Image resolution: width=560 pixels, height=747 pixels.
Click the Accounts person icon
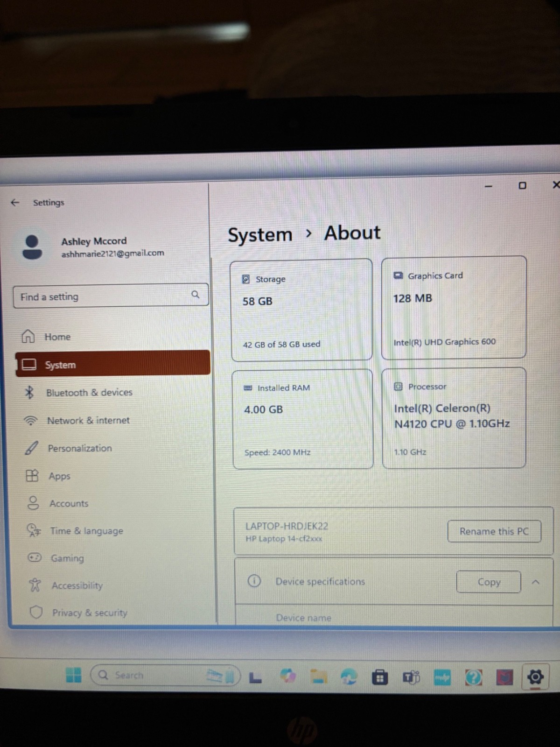[x=33, y=503]
